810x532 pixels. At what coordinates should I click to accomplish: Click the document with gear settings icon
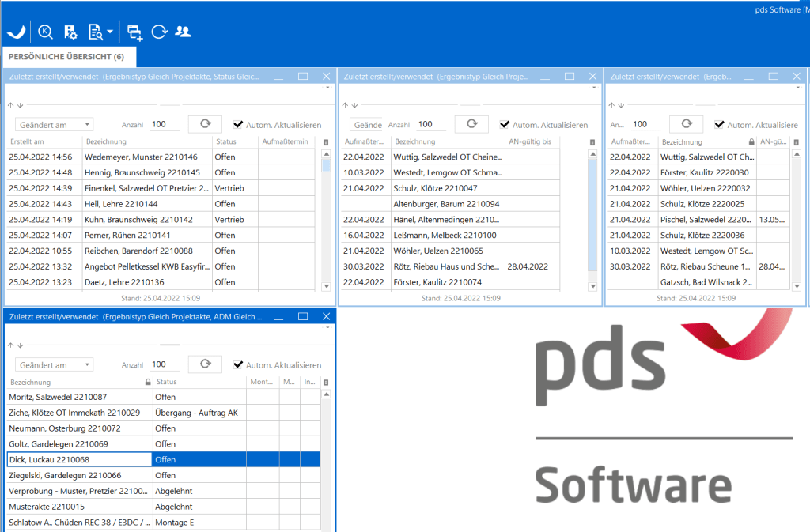pos(70,32)
